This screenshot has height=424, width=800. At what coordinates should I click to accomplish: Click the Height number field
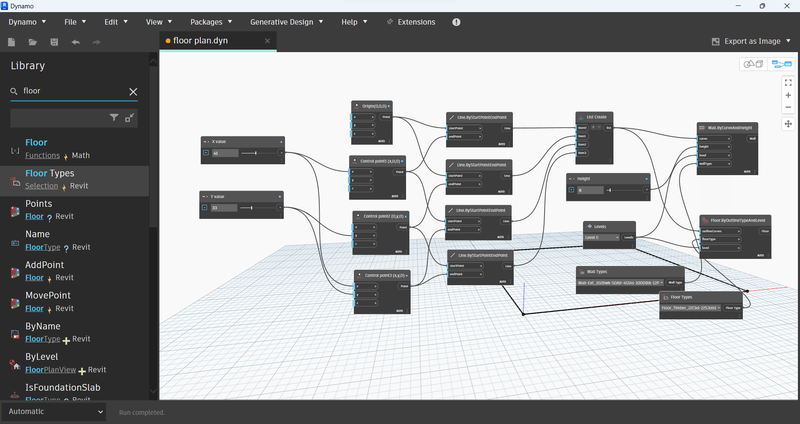[590, 190]
